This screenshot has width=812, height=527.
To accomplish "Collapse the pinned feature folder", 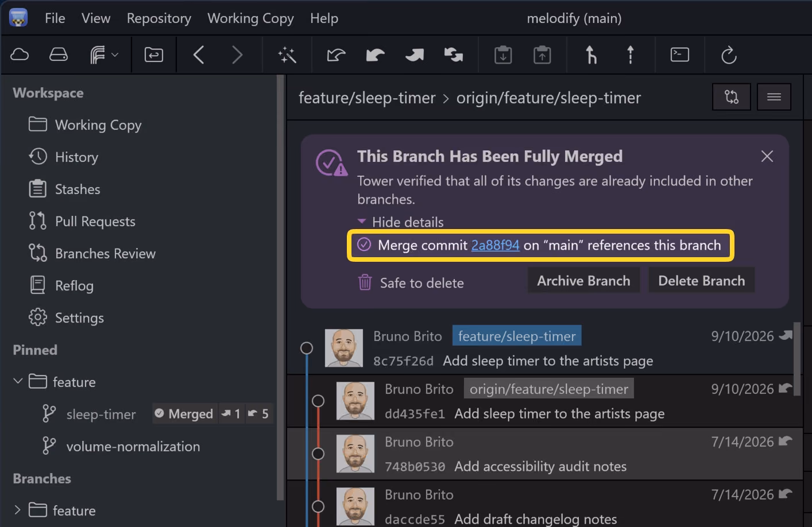I will [18, 381].
